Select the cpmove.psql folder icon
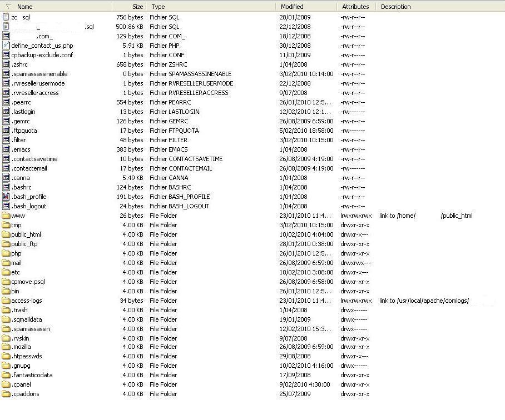This screenshot has width=505, height=420. [6, 282]
